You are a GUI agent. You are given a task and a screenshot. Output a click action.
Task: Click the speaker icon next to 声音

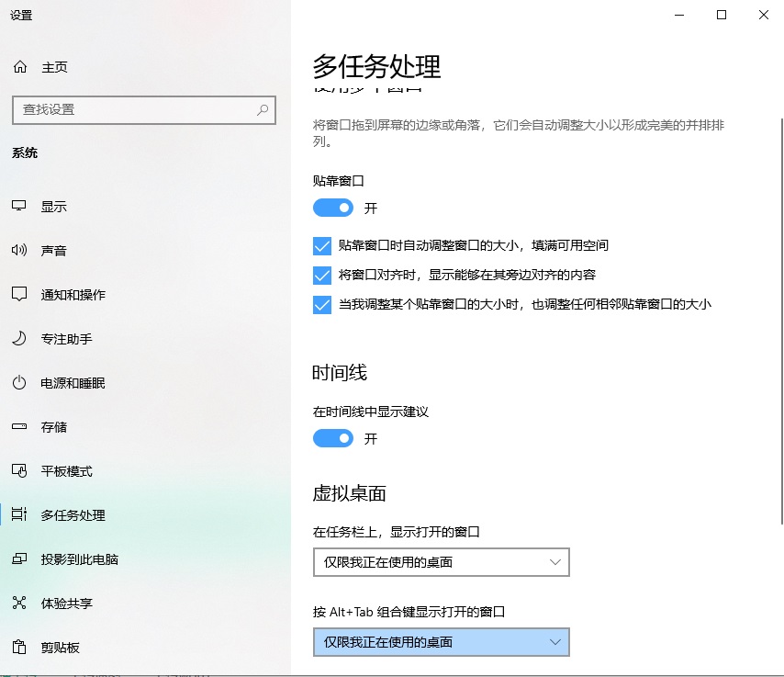coord(19,250)
